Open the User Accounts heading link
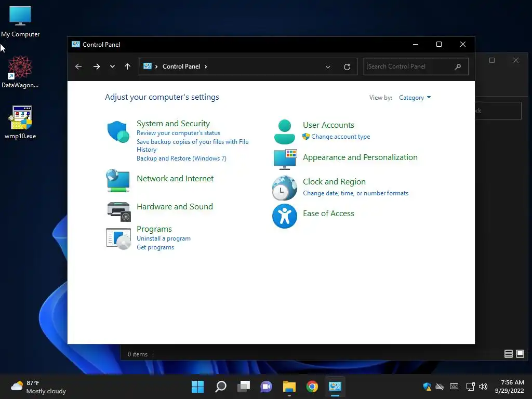 (x=328, y=125)
